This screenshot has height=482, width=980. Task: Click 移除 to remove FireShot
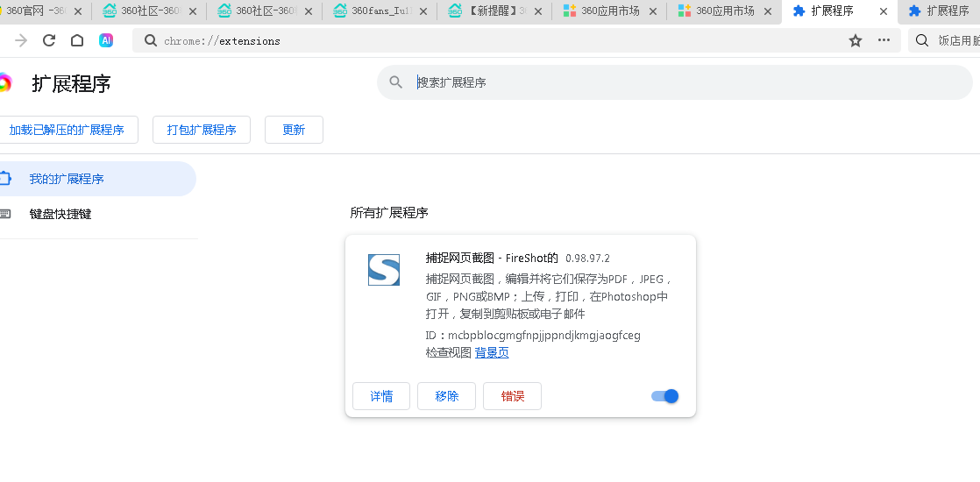click(447, 396)
